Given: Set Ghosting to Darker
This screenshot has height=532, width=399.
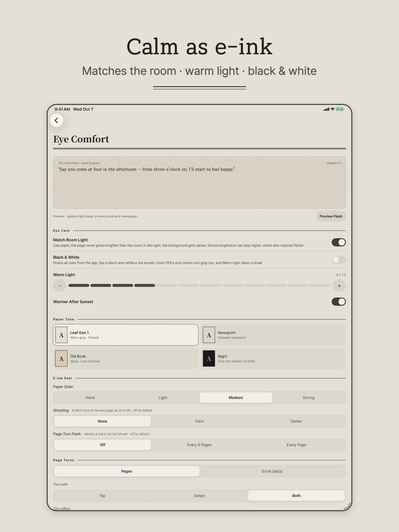Looking at the screenshot, I should (x=296, y=421).
